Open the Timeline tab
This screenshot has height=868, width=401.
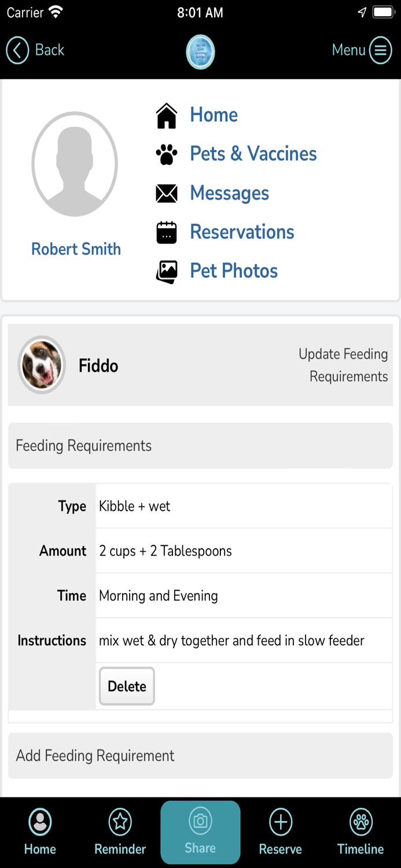(x=360, y=832)
